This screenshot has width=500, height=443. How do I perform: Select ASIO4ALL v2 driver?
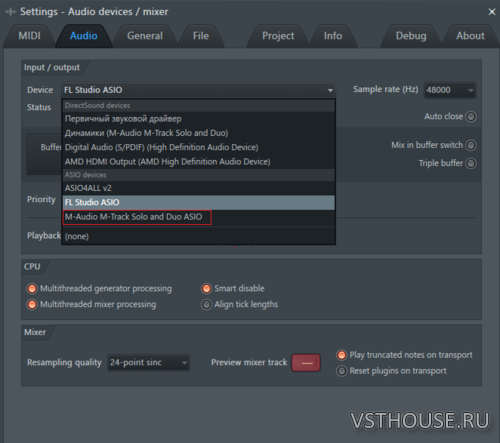pos(199,188)
